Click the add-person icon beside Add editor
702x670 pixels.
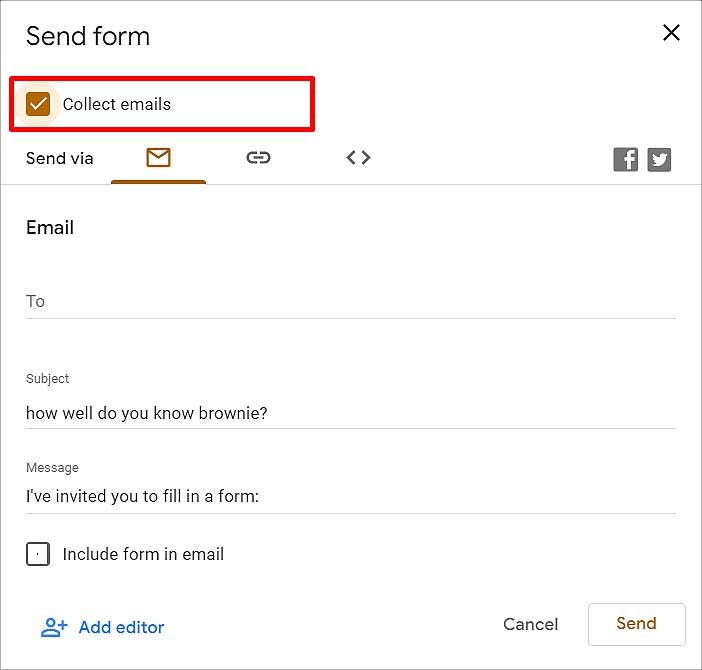(x=54, y=627)
